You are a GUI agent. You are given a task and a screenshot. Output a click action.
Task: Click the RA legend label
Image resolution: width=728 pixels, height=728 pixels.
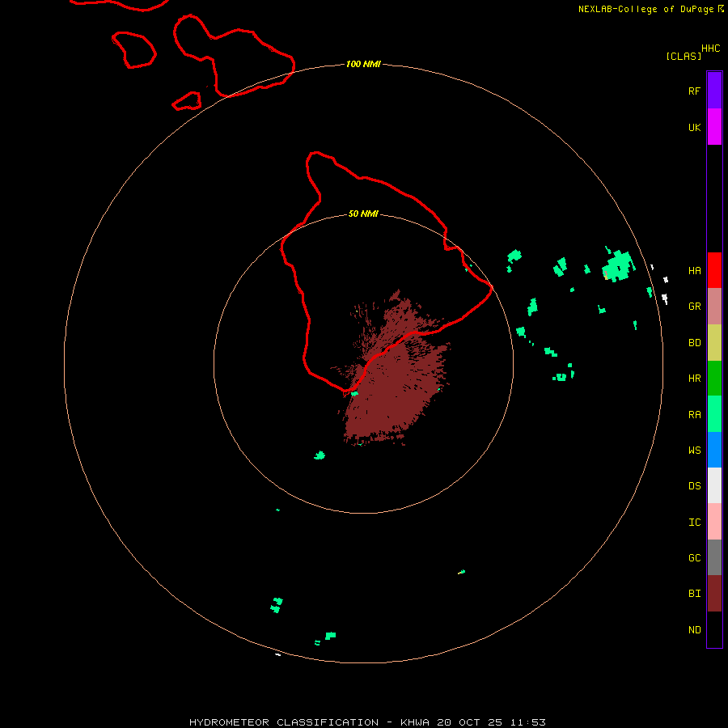694,414
